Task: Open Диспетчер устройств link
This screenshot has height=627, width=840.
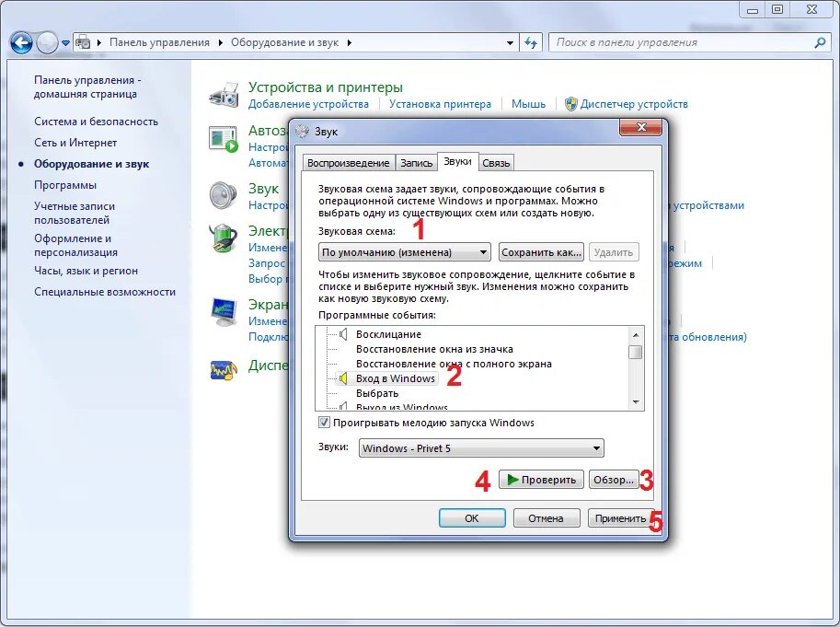Action: click(634, 104)
